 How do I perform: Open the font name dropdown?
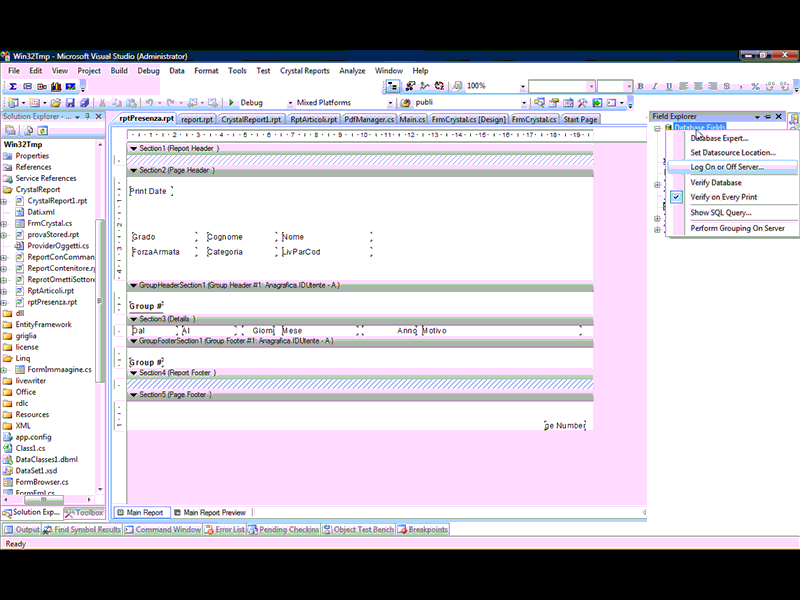[591, 86]
